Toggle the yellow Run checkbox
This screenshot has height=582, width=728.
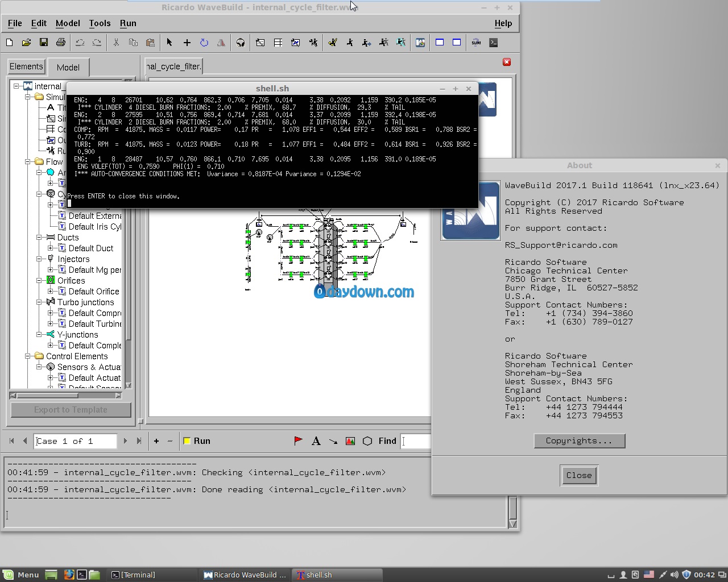[x=187, y=441]
